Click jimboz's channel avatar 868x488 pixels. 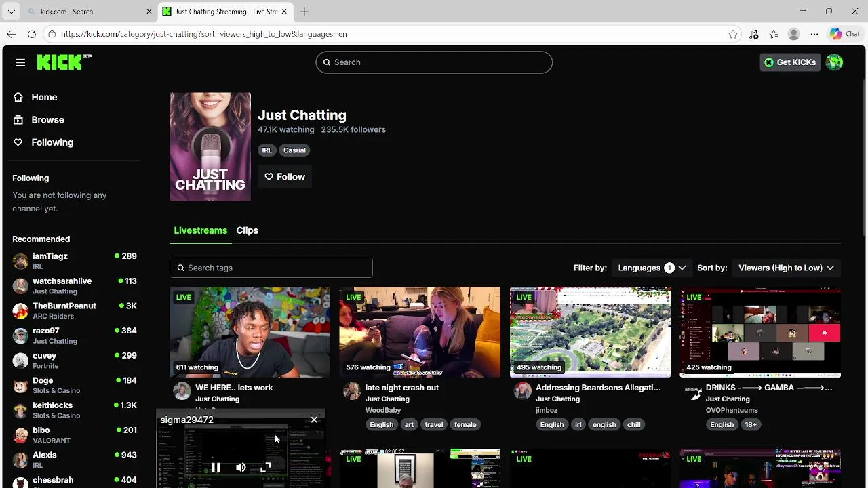tap(522, 391)
